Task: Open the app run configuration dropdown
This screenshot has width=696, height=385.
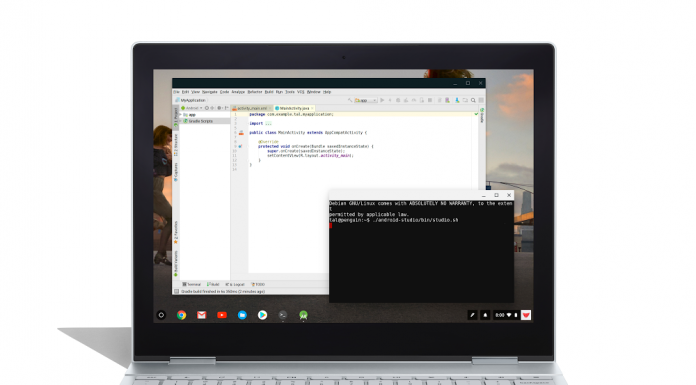Action: 365,100
